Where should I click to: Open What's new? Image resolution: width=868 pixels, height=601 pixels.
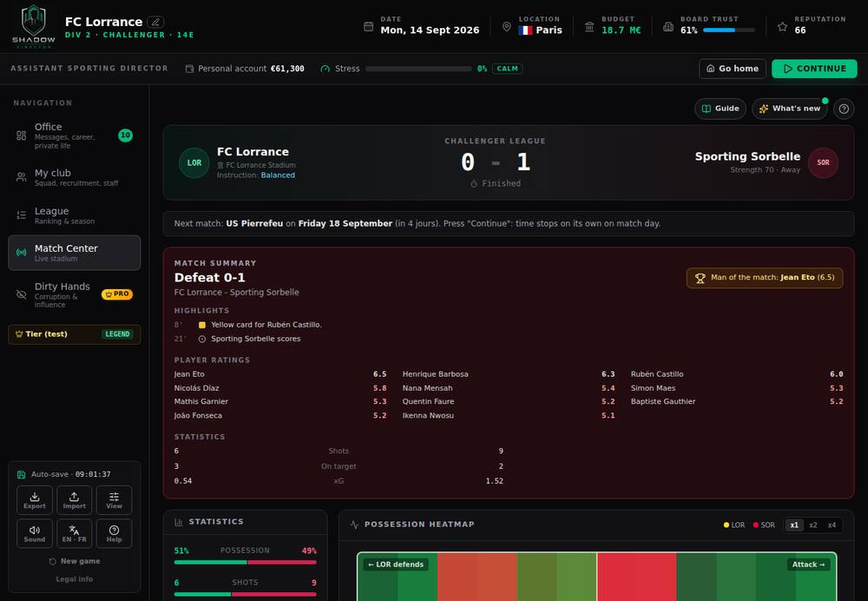[x=789, y=109]
